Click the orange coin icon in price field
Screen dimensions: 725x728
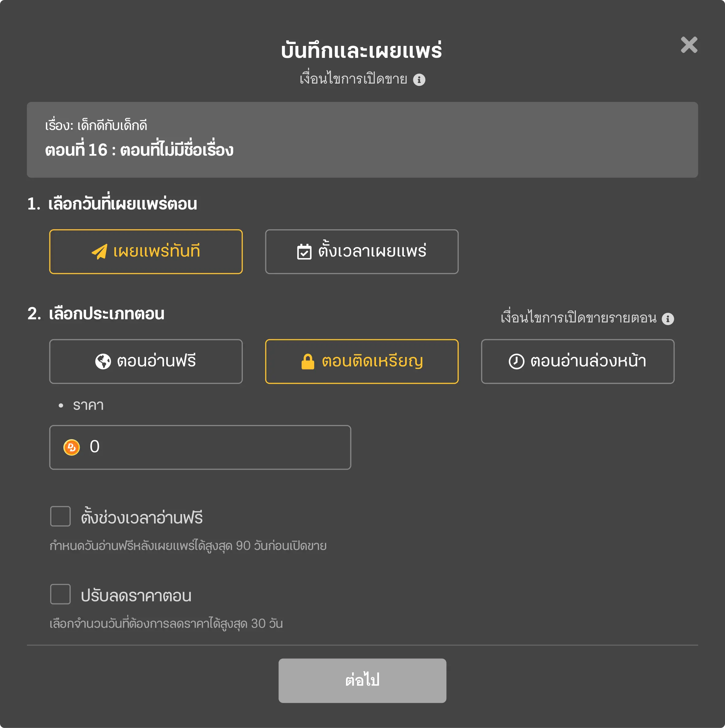pyautogui.click(x=72, y=448)
